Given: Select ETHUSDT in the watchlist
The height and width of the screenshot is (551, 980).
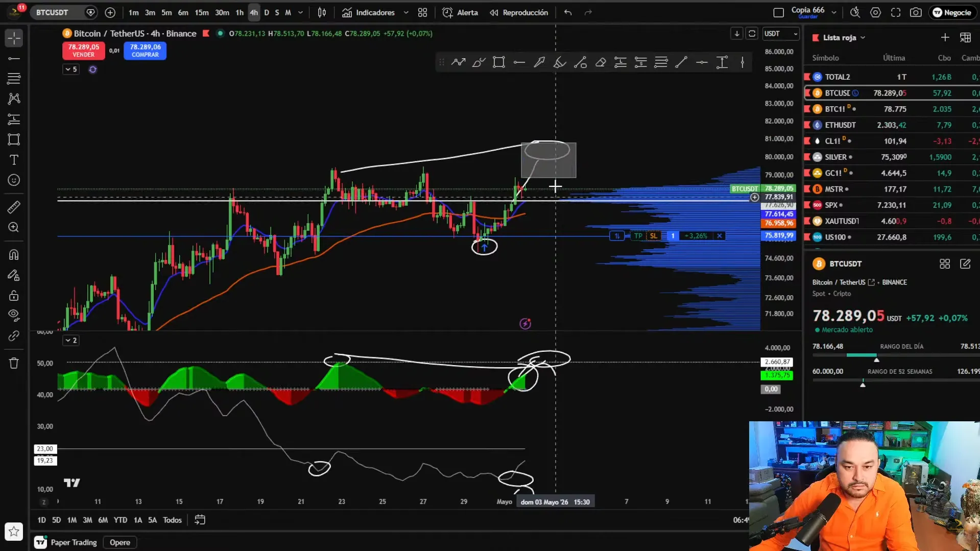Looking at the screenshot, I should point(892,125).
